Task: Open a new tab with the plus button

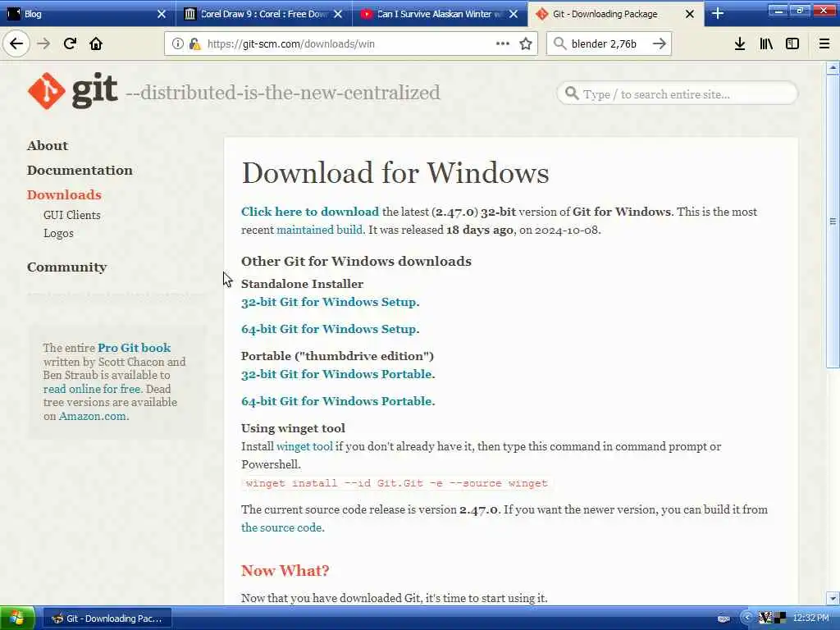Action: (x=718, y=14)
